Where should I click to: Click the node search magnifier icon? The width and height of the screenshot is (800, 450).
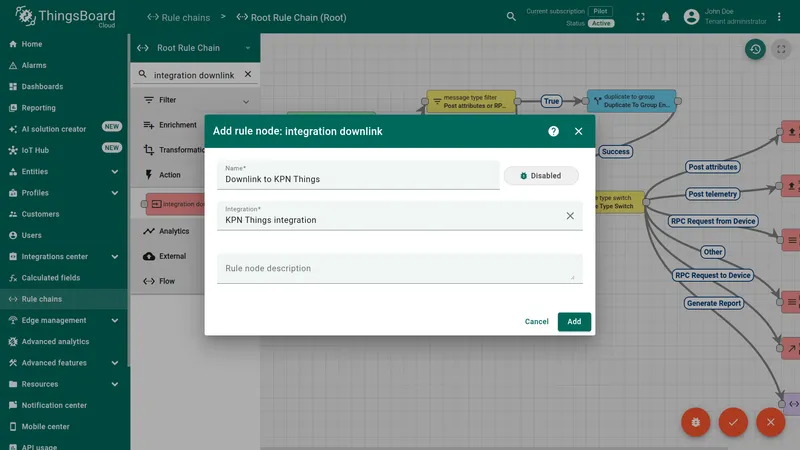pyautogui.click(x=142, y=74)
